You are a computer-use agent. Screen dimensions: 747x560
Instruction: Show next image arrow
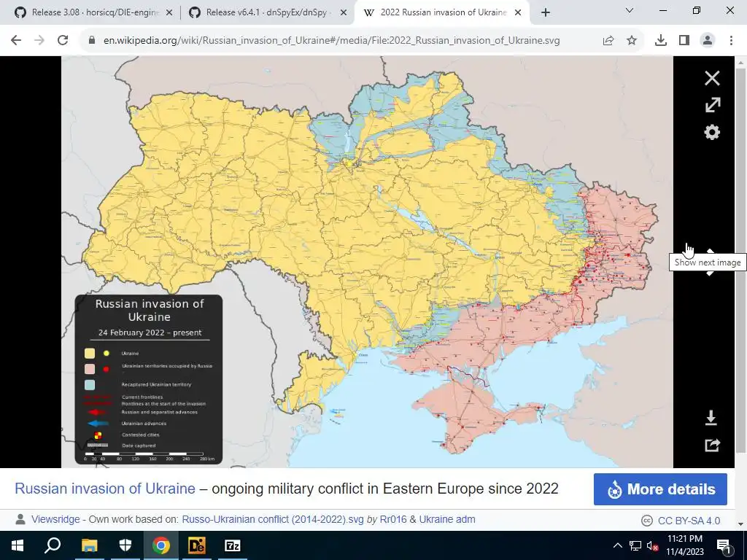(711, 262)
